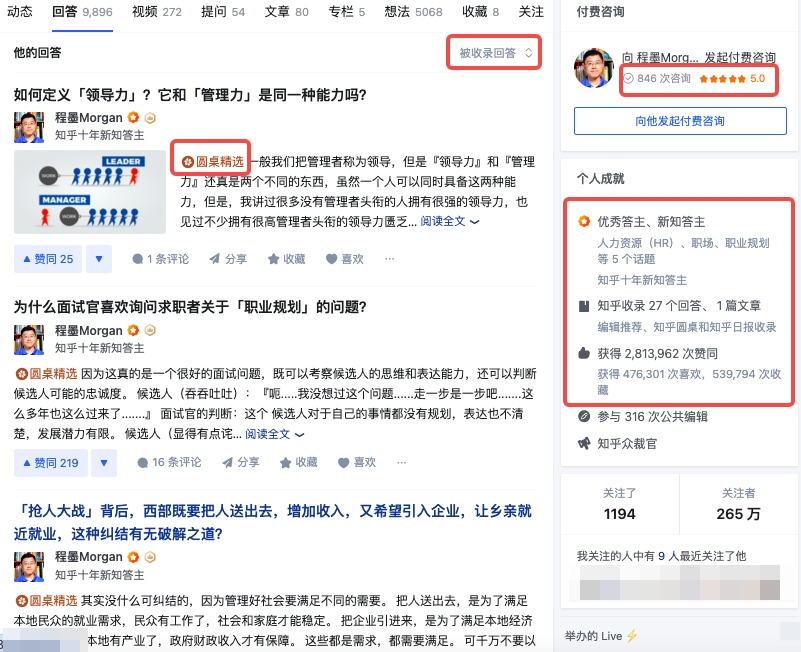Click 举办的 Live lightning icon
This screenshot has height=652, width=801.
632,636
